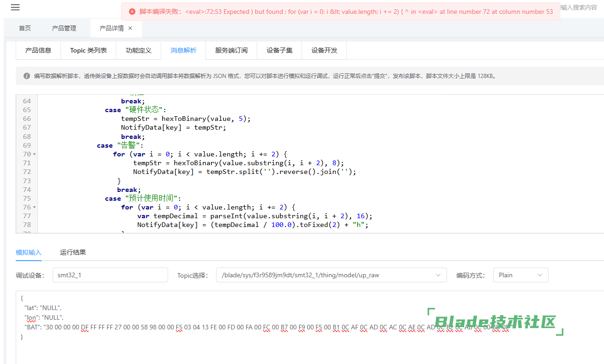This screenshot has height=364, width=604.
Task: Go to the 设备子集 tab
Action: click(x=279, y=50)
